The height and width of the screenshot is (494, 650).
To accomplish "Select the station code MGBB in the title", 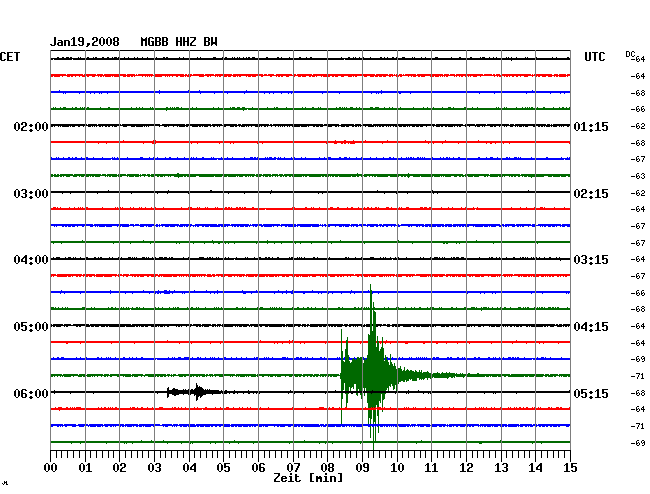I will [x=154, y=42].
